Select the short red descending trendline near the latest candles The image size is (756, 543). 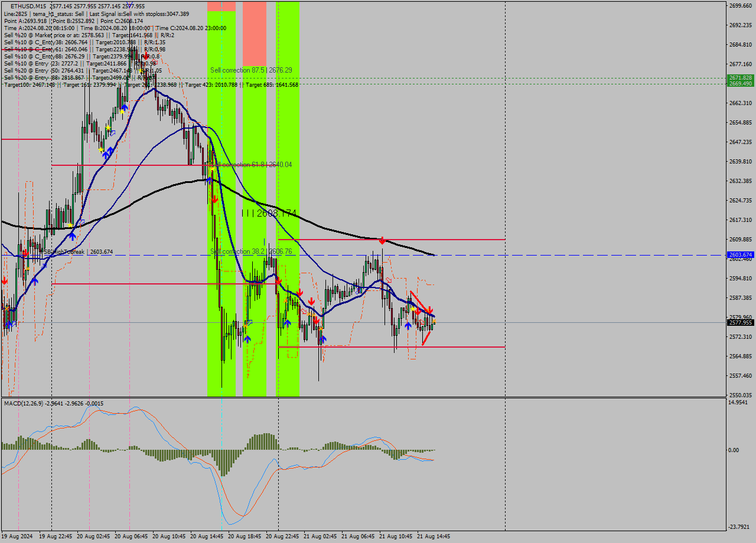[421, 302]
